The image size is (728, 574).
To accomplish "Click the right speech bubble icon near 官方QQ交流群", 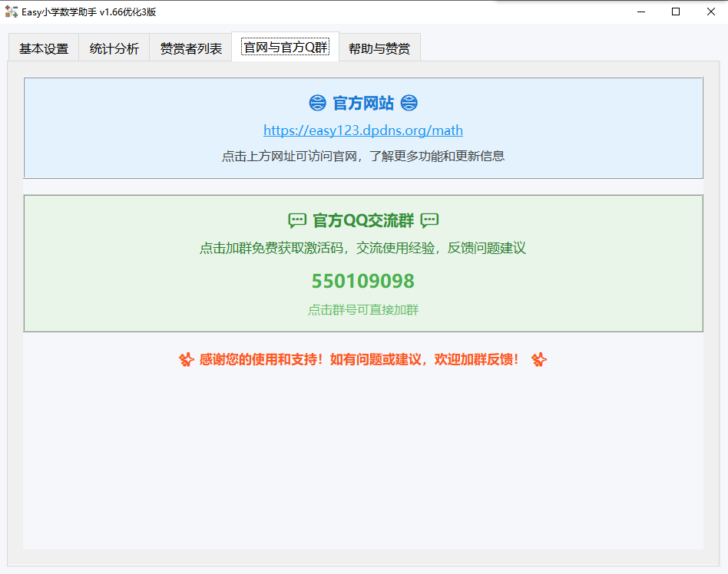I will 430,219.
